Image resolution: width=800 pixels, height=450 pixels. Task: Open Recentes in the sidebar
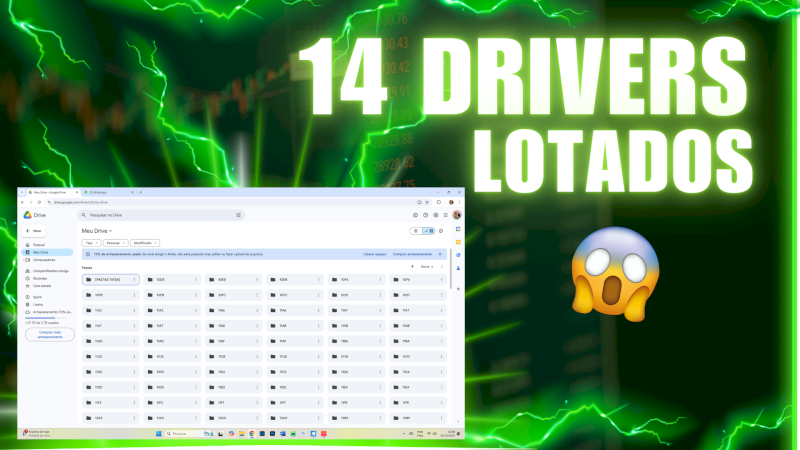tap(37, 279)
